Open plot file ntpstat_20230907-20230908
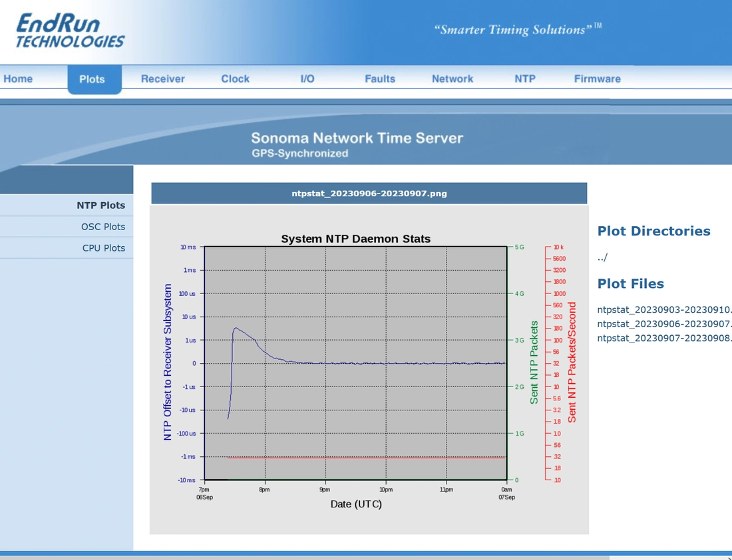This screenshot has width=732, height=560. click(664, 338)
